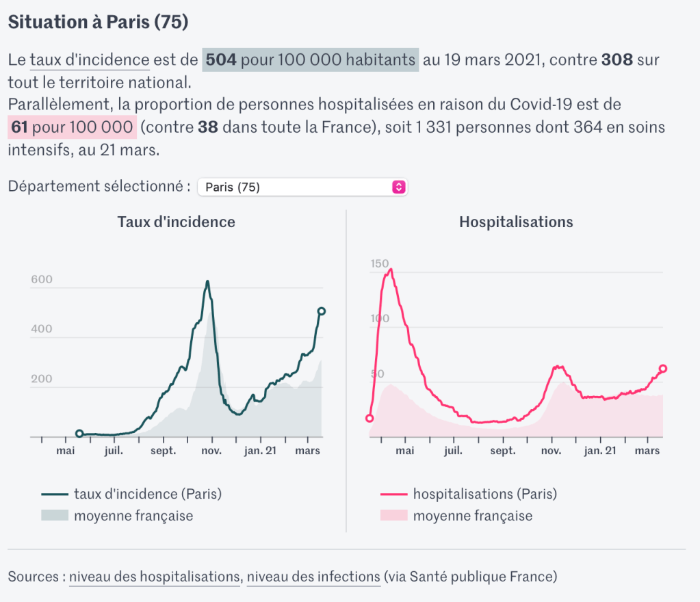This screenshot has height=602, width=700.
Task: Click the hospitalisations chart's starting data point marker
Action: click(370, 418)
